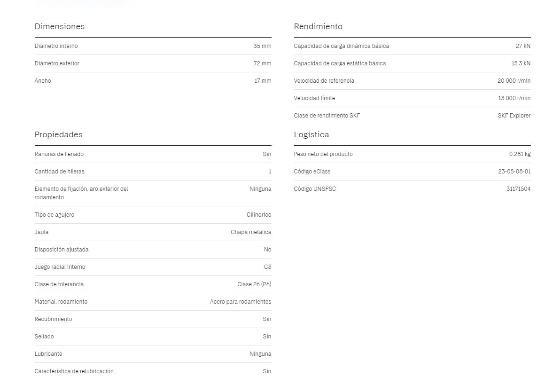The height and width of the screenshot is (392, 545).
Task: Click the 72 mm outer diameter value
Action: coord(262,63)
